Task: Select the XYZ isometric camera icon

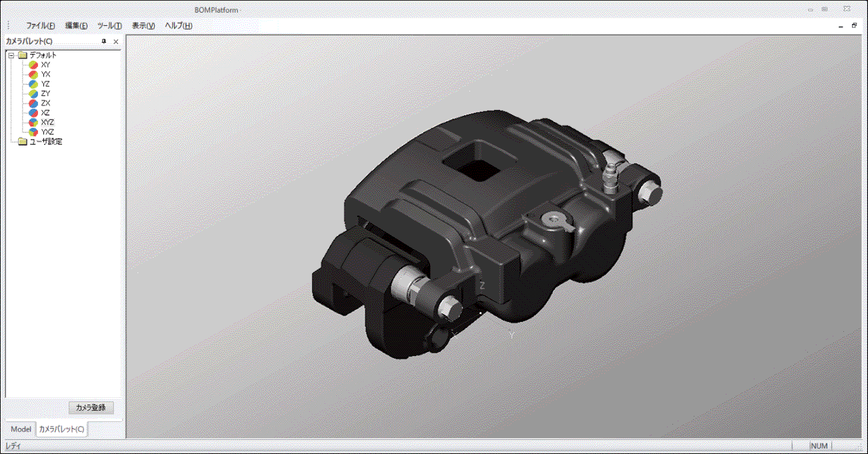Action: (33, 123)
